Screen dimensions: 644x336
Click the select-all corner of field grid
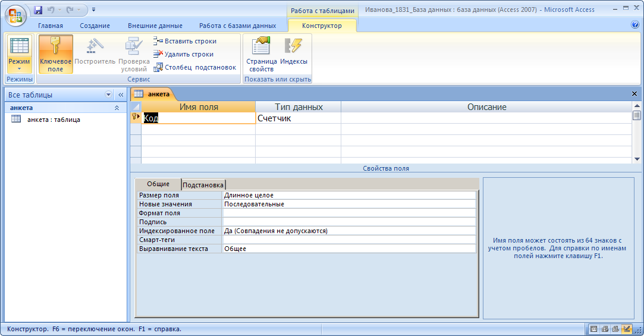(x=136, y=107)
